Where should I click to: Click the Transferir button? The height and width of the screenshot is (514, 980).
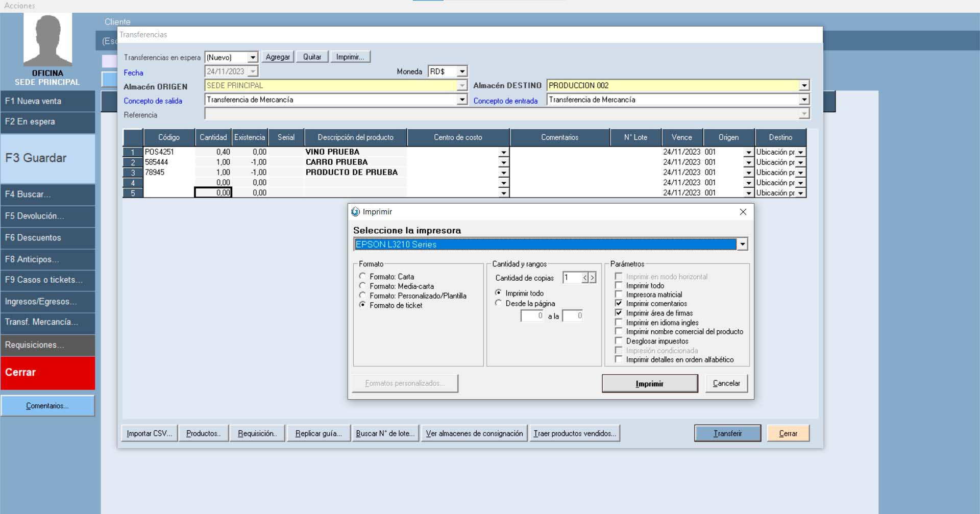[727, 433]
